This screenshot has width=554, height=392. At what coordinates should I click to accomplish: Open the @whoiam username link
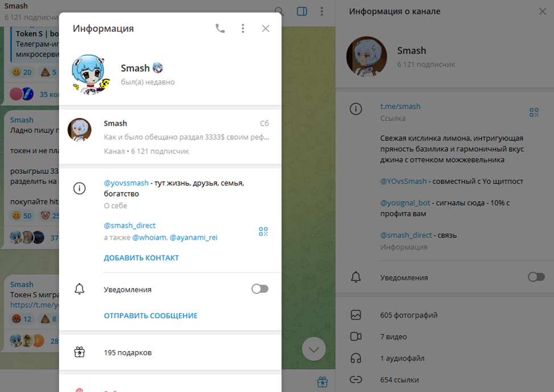click(x=149, y=237)
